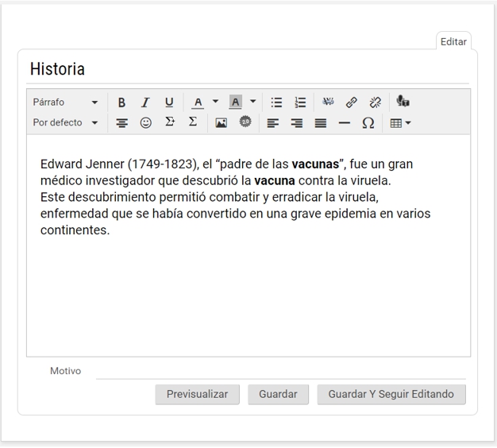Click the Previsualizar button

197,394
